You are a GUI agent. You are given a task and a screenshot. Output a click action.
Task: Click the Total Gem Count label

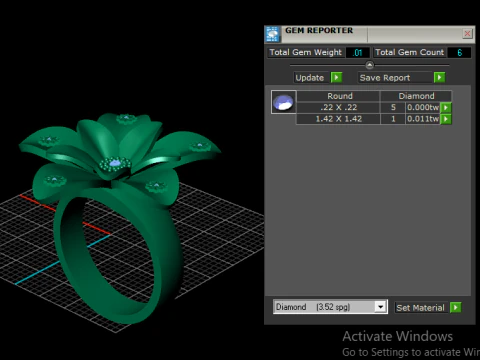coord(409,52)
